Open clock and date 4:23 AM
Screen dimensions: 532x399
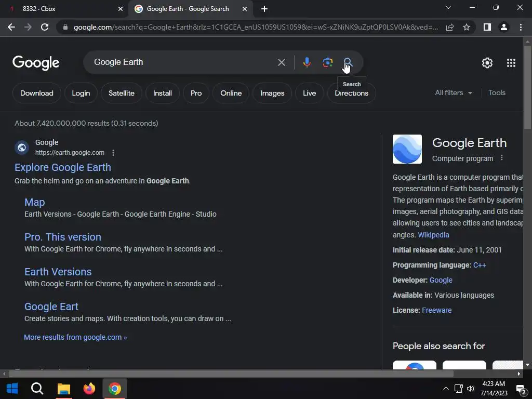(494, 389)
